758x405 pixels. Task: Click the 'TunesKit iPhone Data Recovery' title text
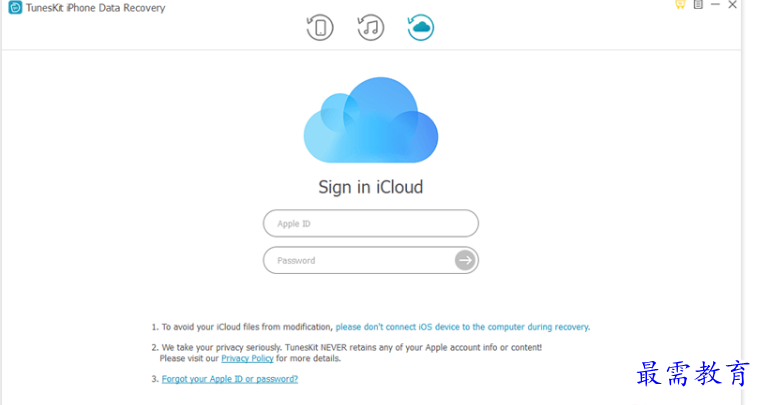coord(96,8)
